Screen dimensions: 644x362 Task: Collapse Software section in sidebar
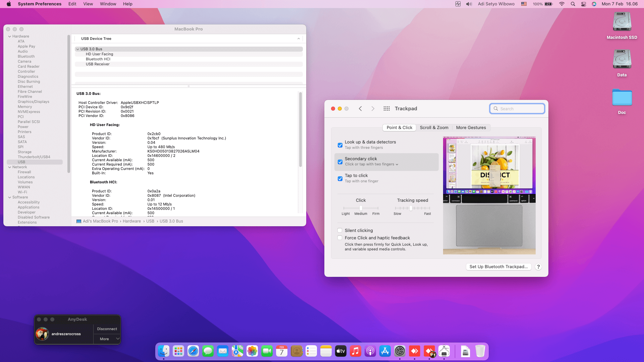pos(10,197)
